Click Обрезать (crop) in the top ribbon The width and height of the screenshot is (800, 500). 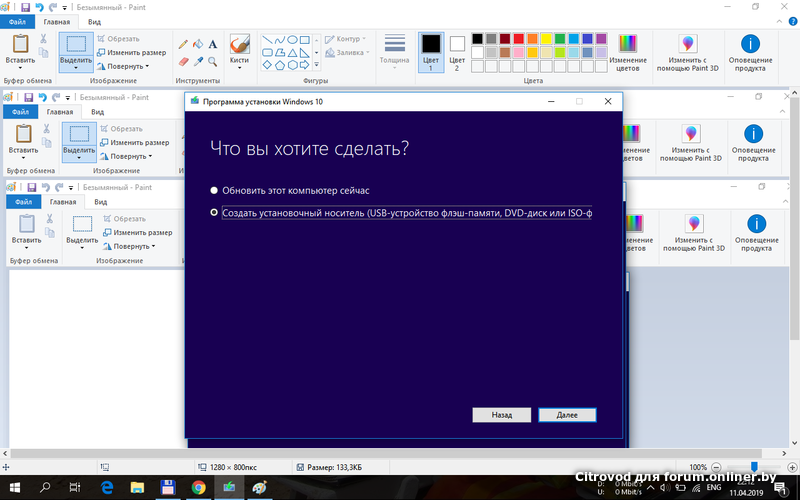118,39
